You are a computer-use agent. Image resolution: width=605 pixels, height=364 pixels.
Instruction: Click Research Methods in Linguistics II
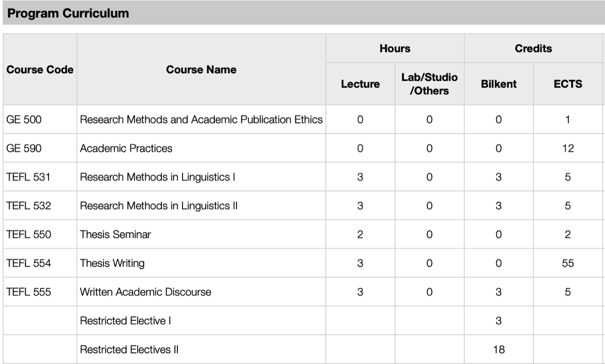click(x=159, y=206)
